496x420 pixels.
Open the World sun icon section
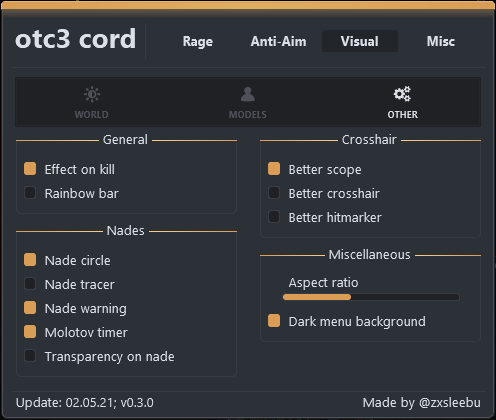[x=92, y=94]
